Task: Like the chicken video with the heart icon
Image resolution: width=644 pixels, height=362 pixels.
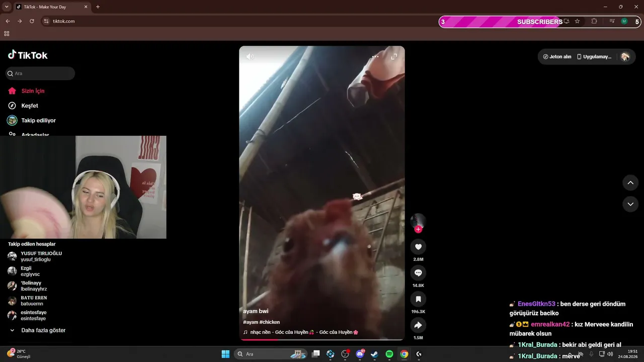Action: coord(418,247)
